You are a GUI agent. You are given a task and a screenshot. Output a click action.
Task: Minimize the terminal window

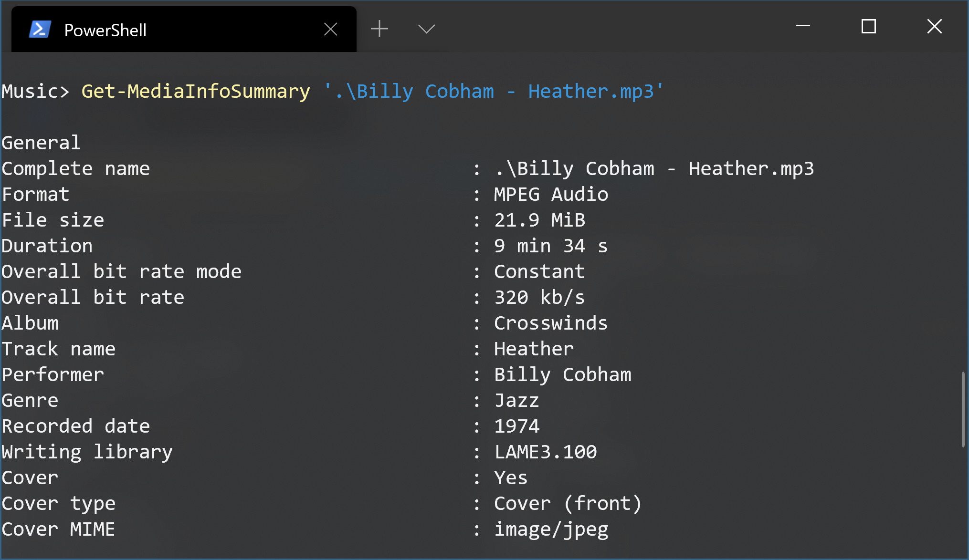tap(803, 26)
